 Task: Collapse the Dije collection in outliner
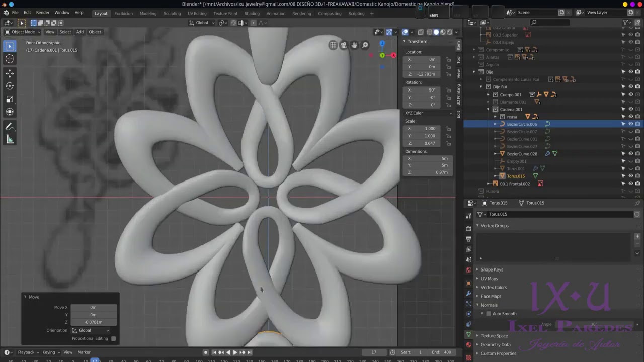474,72
